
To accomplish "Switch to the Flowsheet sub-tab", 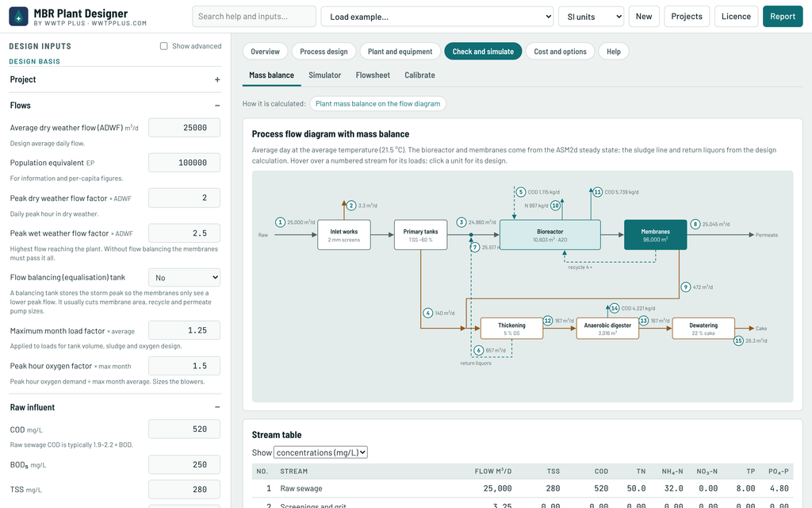I will coord(373,75).
